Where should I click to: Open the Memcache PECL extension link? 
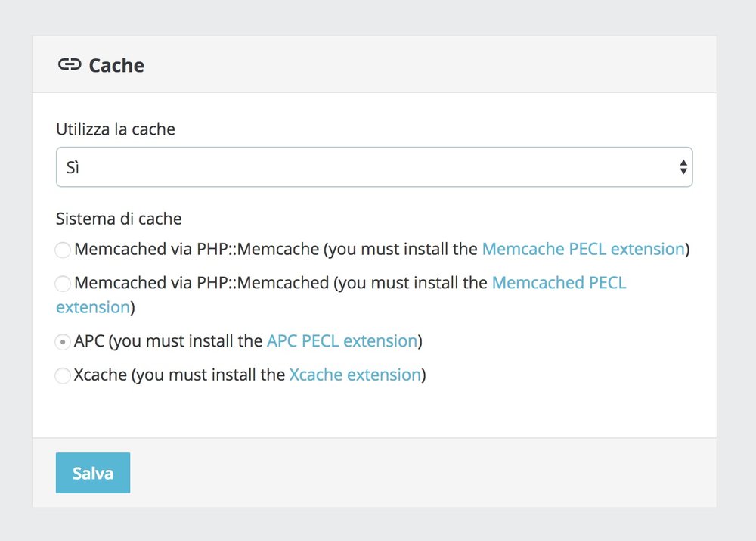582,249
